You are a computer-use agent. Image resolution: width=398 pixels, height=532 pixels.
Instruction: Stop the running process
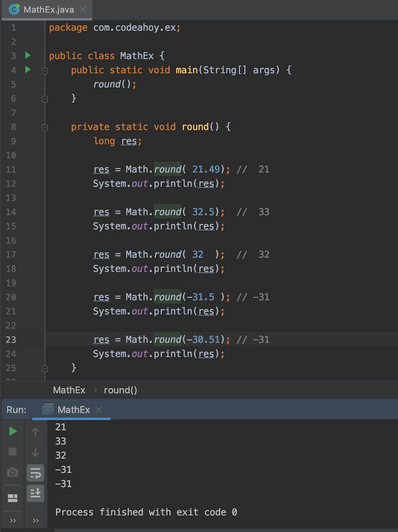13,452
